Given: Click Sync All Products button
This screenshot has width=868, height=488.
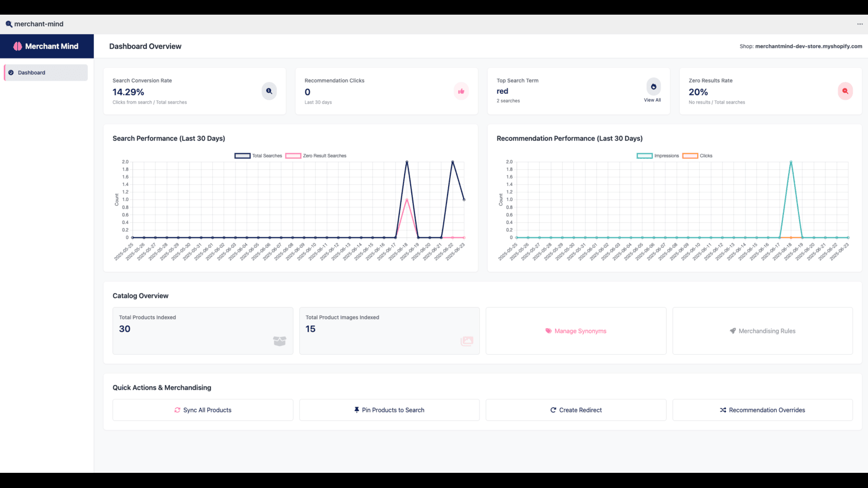Looking at the screenshot, I should [x=203, y=410].
